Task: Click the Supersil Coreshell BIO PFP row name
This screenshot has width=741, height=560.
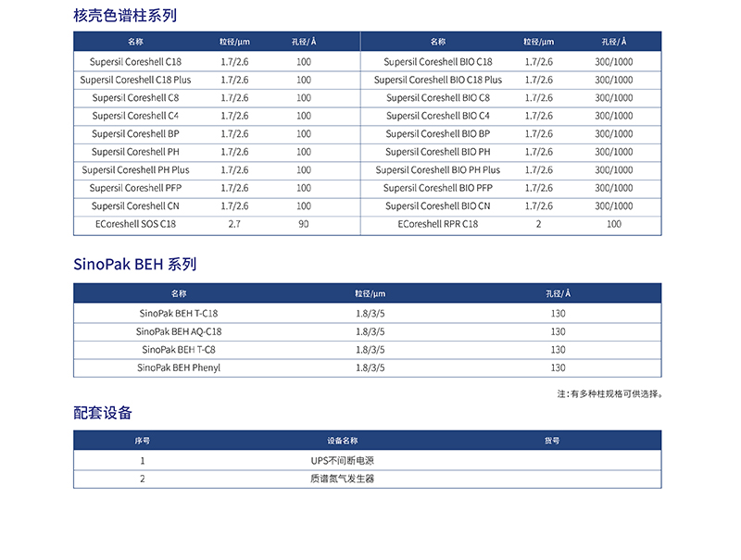Action: point(438,188)
